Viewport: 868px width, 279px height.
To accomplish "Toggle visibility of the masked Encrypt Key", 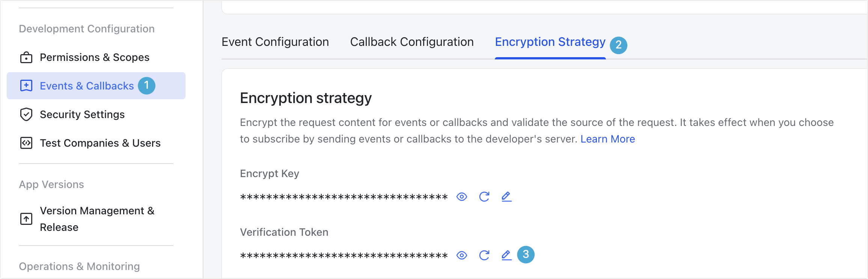I will (x=462, y=196).
